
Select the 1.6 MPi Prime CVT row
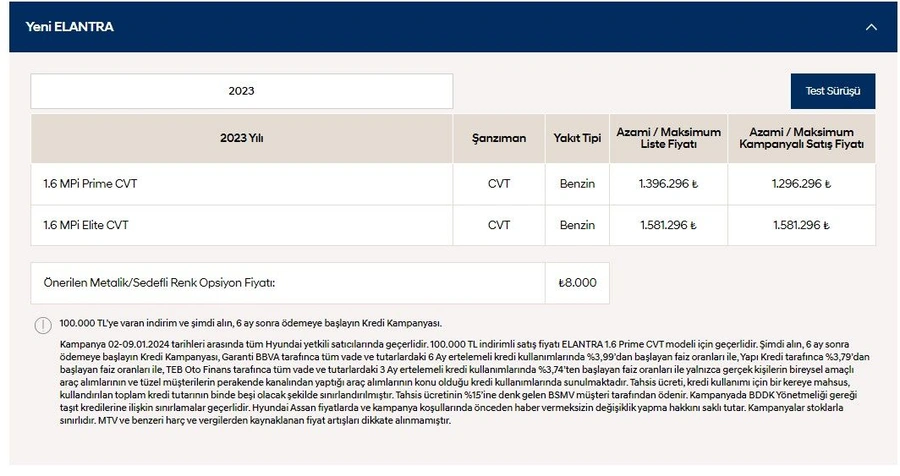click(x=453, y=184)
